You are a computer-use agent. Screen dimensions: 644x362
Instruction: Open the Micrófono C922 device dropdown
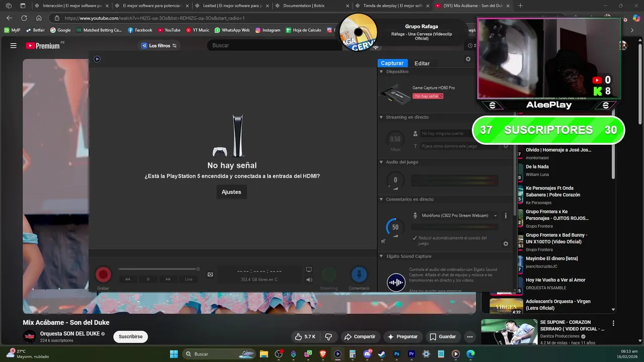(459, 216)
